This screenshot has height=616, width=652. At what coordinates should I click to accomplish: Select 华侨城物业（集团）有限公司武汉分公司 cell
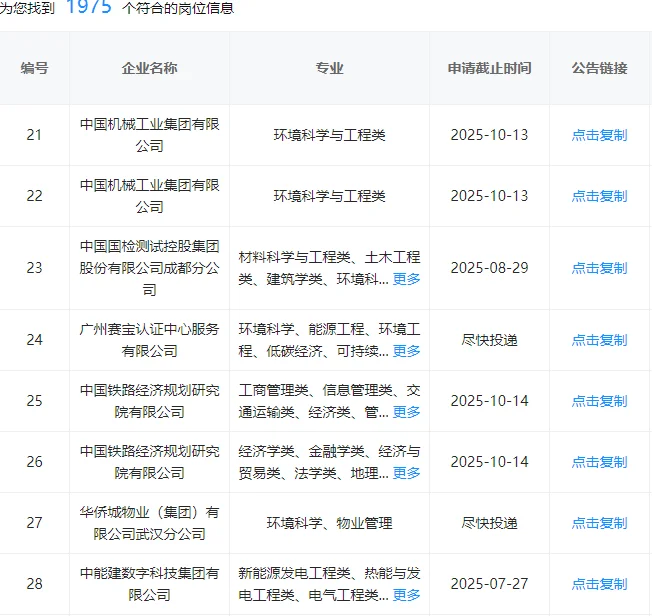[x=149, y=523]
